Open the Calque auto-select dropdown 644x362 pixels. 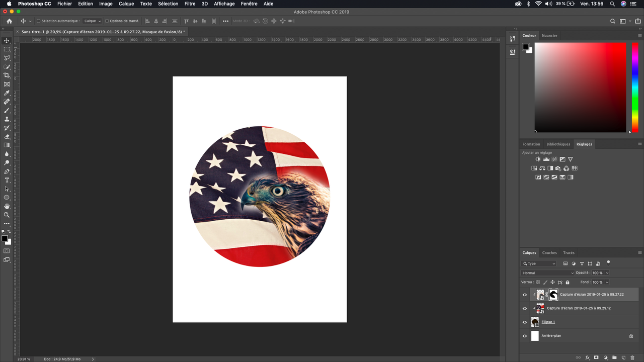click(92, 21)
